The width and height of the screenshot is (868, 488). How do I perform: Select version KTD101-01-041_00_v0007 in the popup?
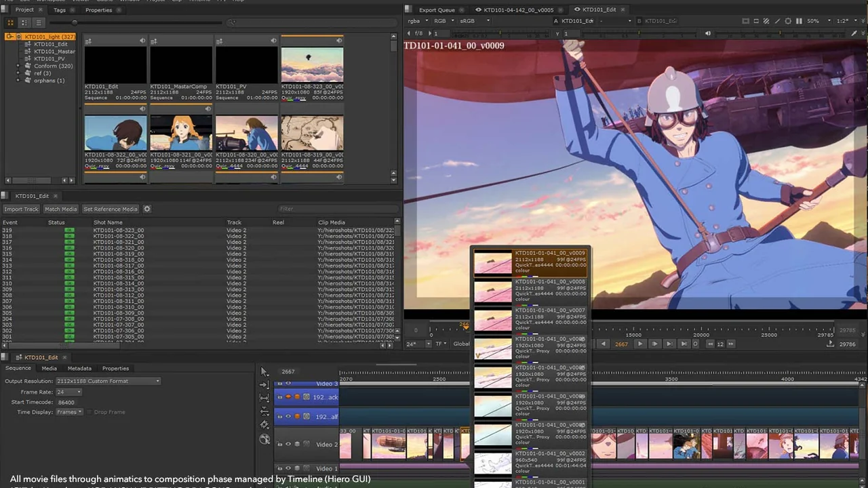point(530,319)
